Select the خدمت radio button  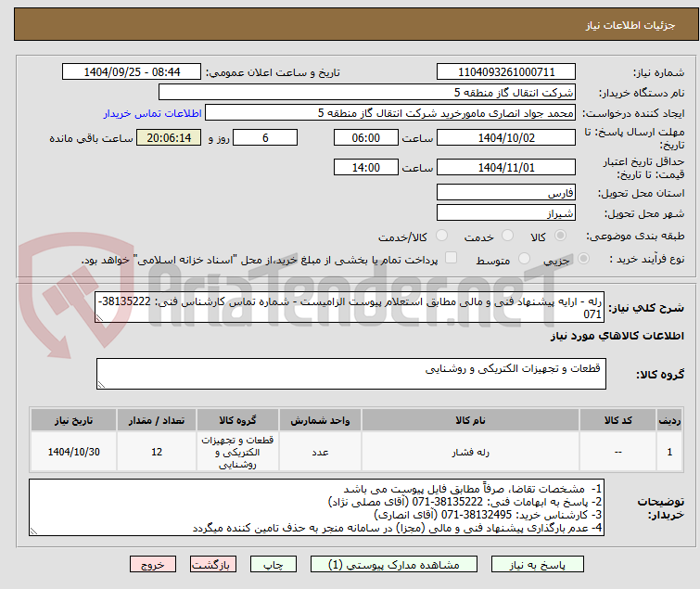(x=507, y=235)
